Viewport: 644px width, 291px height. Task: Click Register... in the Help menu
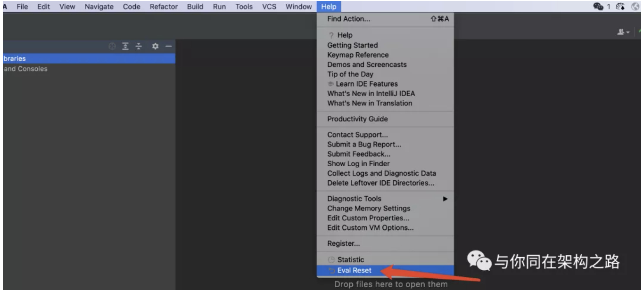click(343, 243)
